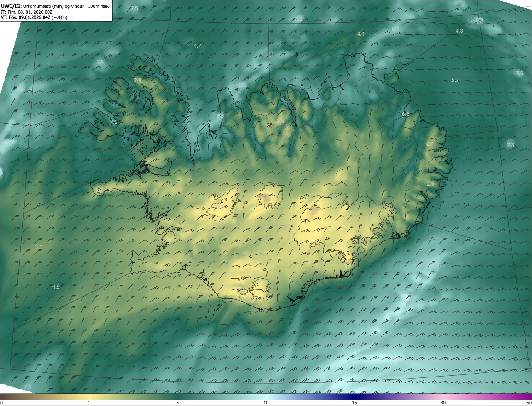Screen dimensions: 532x406
Task: Click the colour scale tick label 0
Action: coord(2,403)
